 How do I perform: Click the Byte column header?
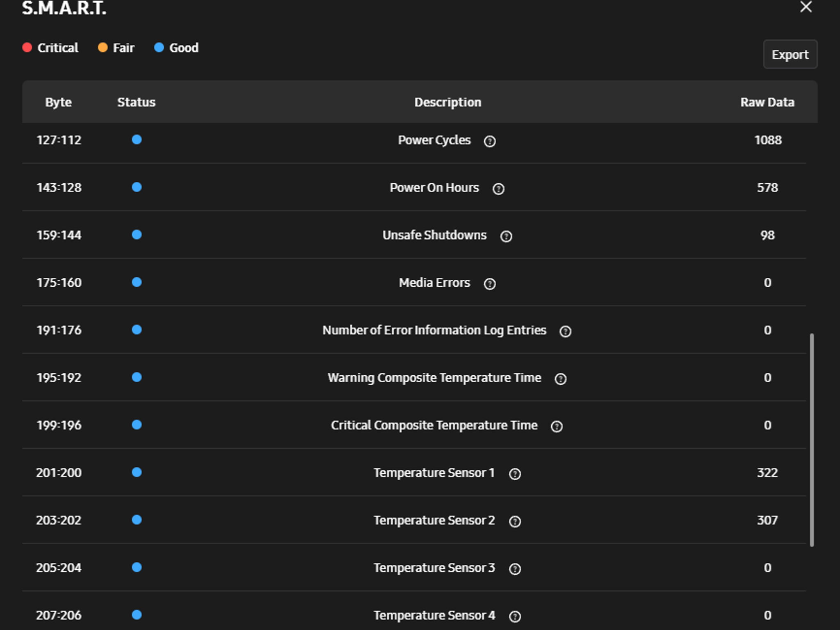(x=58, y=102)
